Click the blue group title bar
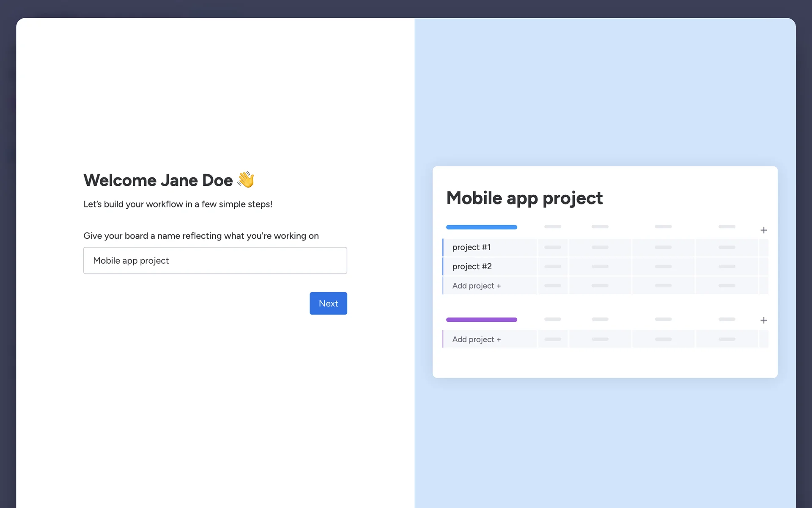 [481, 227]
